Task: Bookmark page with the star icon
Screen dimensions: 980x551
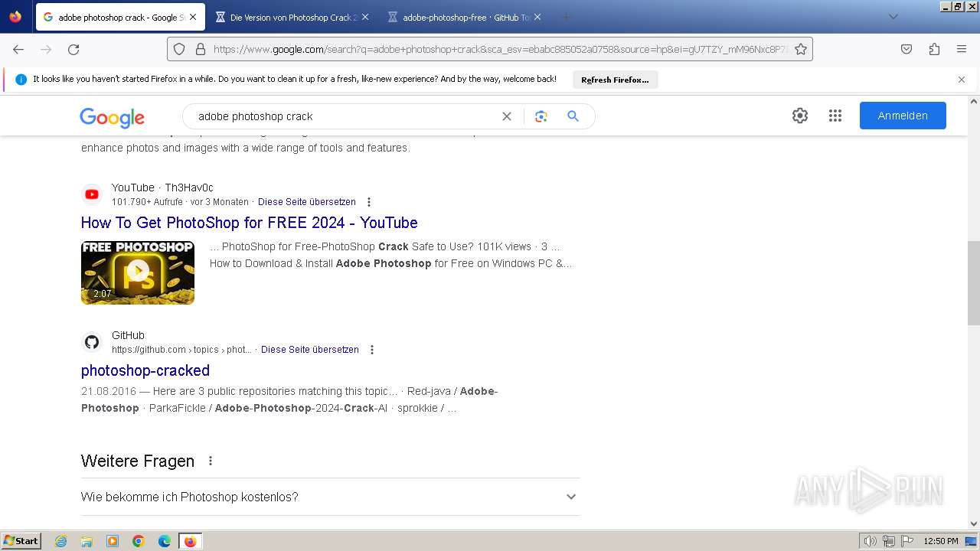Action: tap(801, 49)
